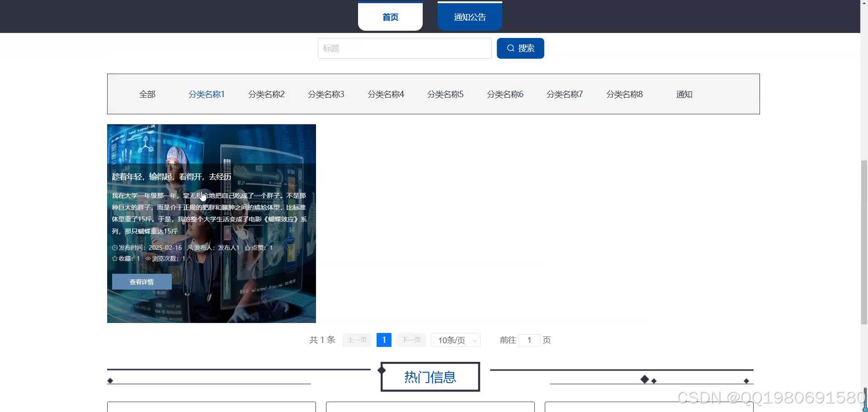868x412 pixels.
Task: Click the mouse cursor arrow on the article image
Action: (203, 196)
